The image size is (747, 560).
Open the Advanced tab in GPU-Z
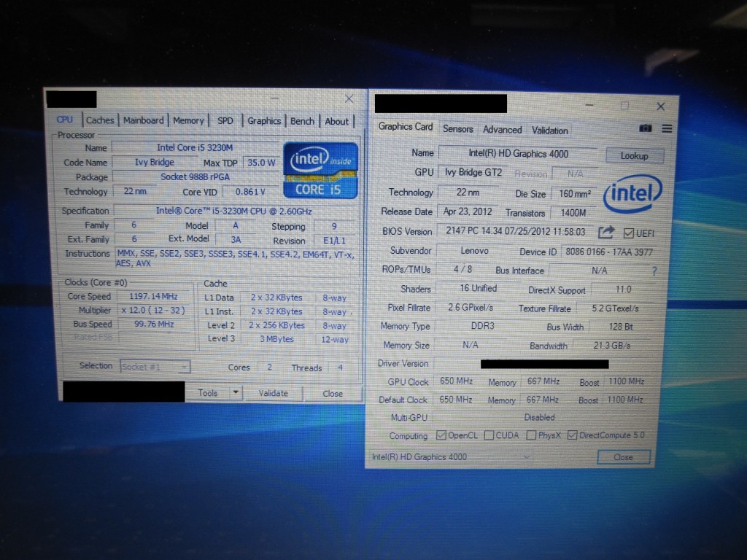tap(502, 130)
